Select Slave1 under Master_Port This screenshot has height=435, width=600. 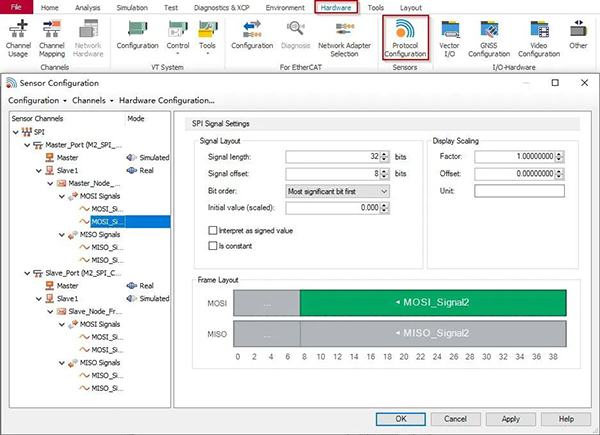[67, 170]
